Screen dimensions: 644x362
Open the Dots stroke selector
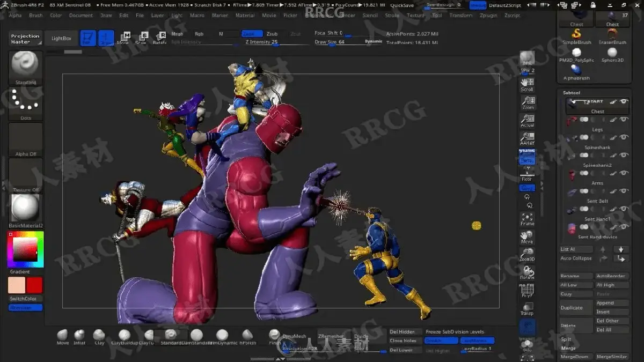coord(25,104)
